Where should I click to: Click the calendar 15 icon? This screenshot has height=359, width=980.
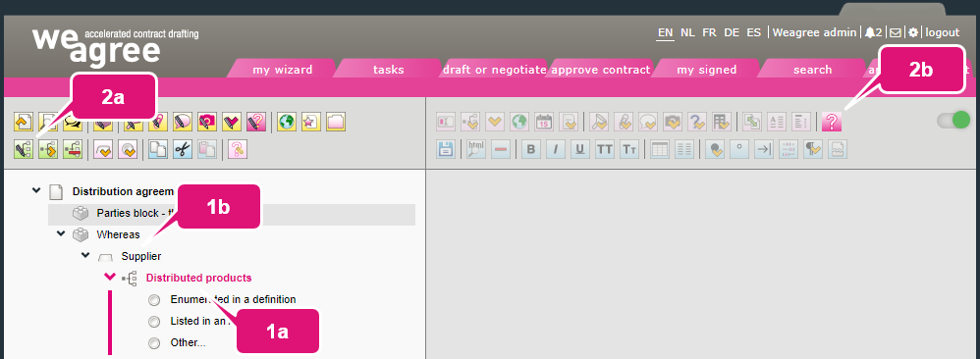click(x=544, y=122)
